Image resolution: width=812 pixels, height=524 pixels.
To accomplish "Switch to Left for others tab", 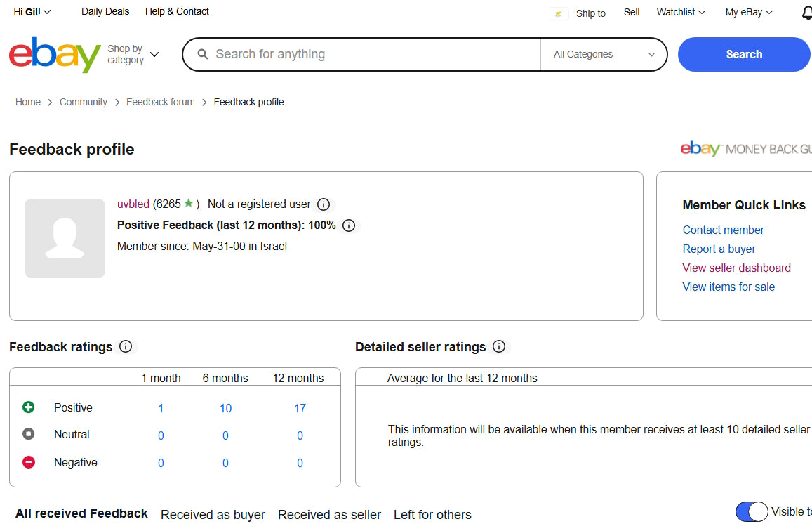I will point(432,515).
